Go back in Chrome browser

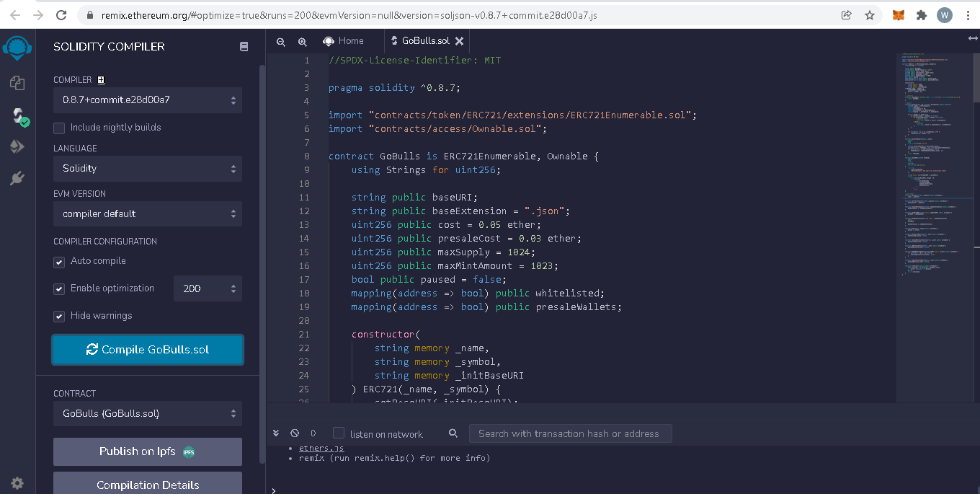15,14
